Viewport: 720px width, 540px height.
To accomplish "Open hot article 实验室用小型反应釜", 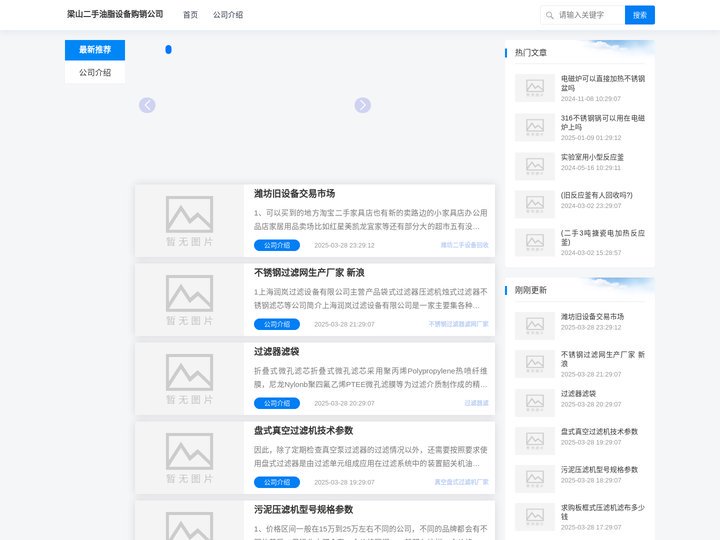I will click(592, 157).
